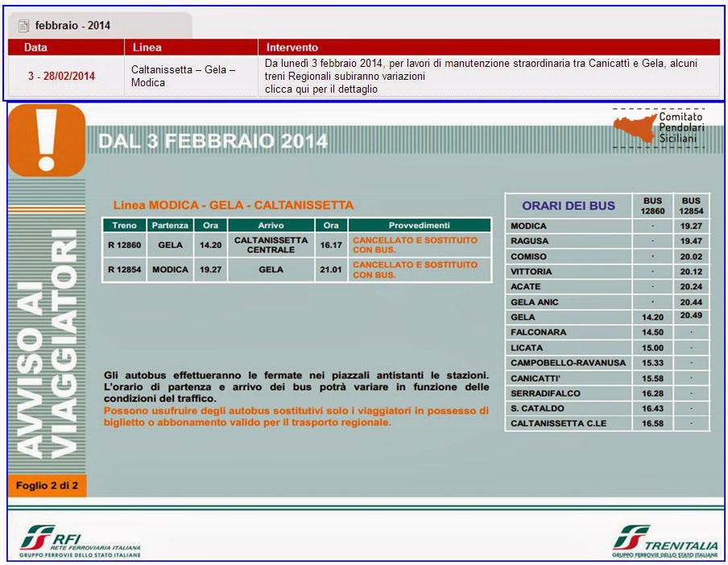Click bus time 15.00 for Licata
The image size is (728, 565).
[652, 347]
